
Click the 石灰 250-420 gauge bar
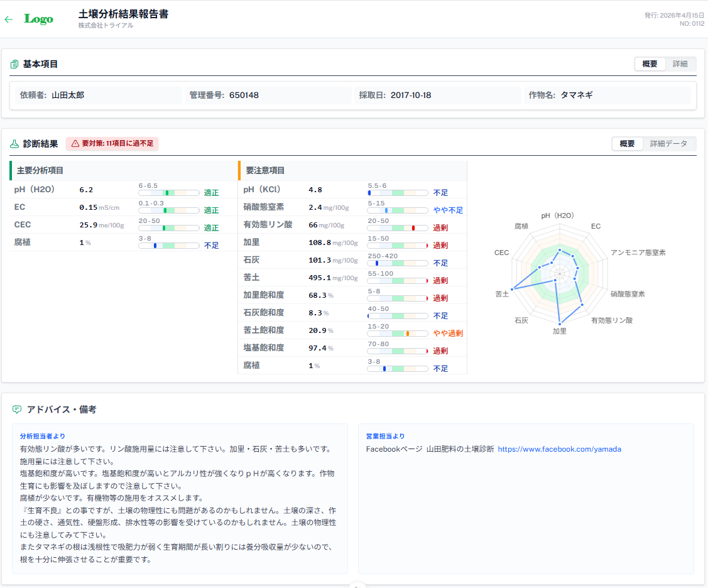398,263
